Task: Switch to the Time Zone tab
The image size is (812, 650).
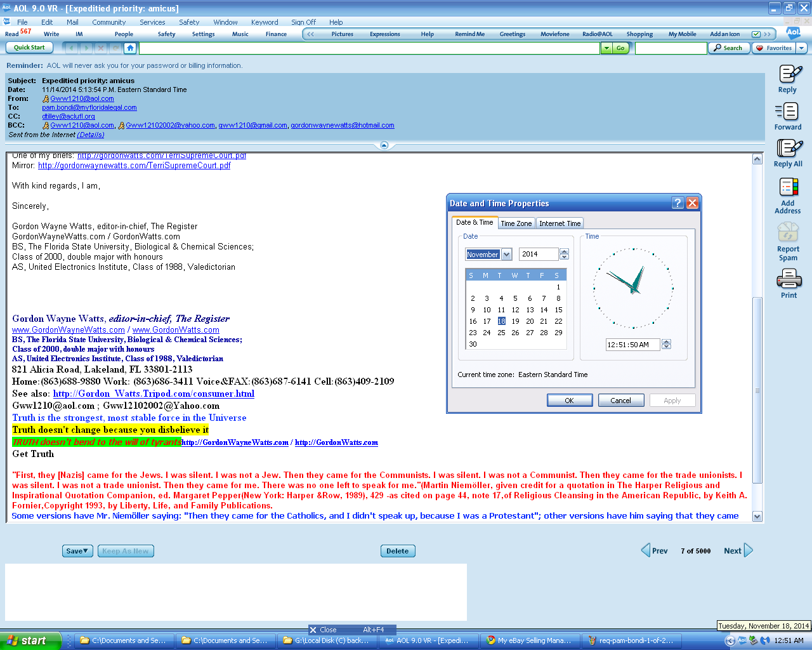Action: click(x=516, y=223)
